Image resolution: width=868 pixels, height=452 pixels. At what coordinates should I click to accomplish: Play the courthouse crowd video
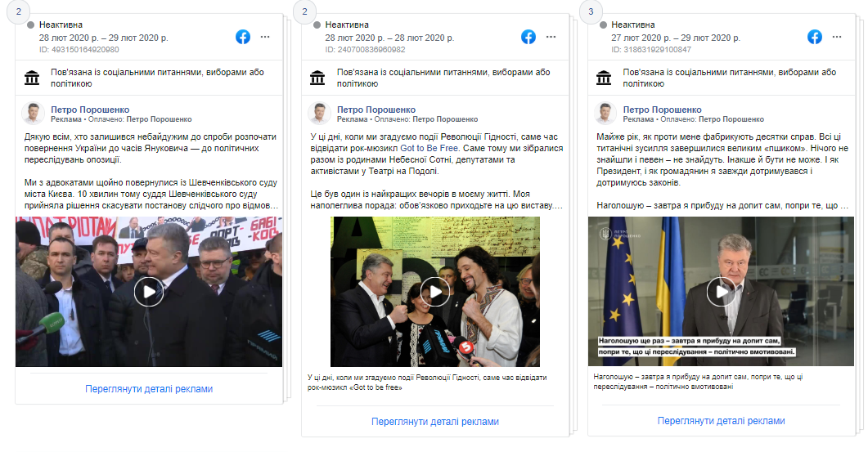(x=149, y=292)
